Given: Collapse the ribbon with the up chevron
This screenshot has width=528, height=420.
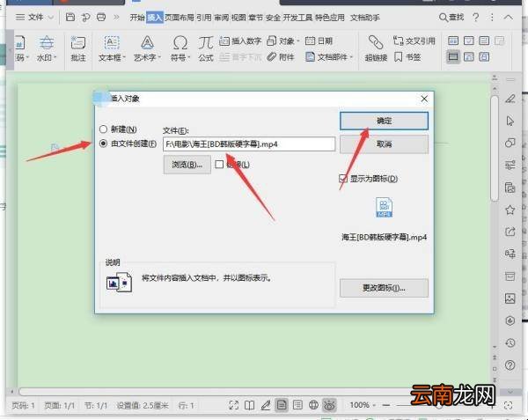Looking at the screenshot, I should pos(509,18).
